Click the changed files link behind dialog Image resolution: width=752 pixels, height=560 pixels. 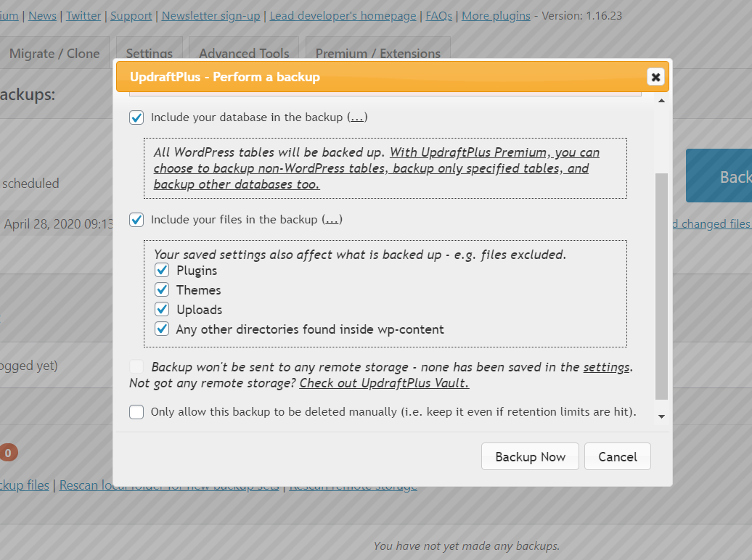click(x=712, y=224)
